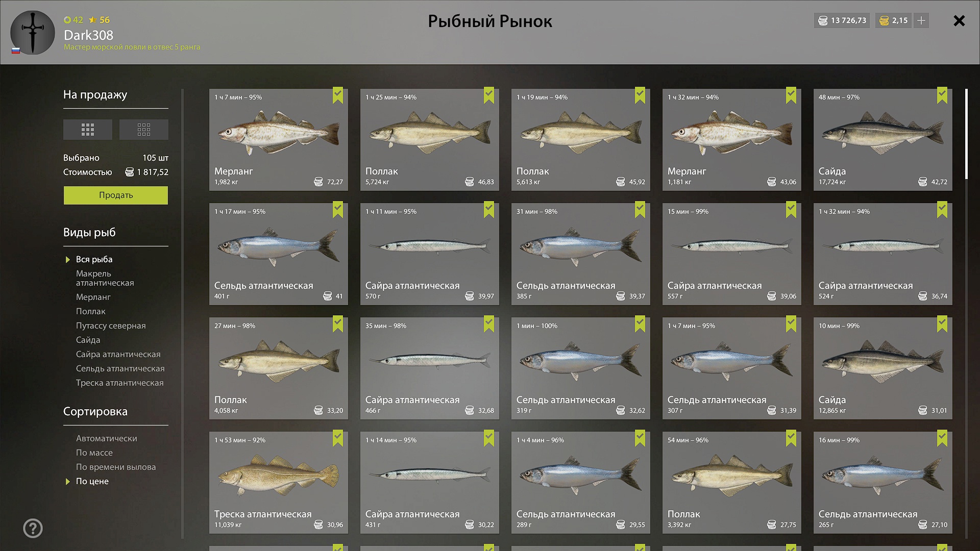Open the help question mark icon
The image size is (980, 551).
[33, 528]
